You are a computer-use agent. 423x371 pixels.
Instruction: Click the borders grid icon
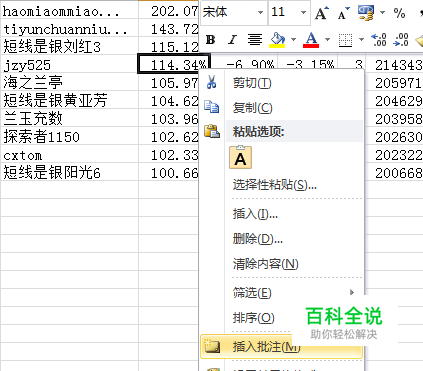pyautogui.click(x=345, y=40)
